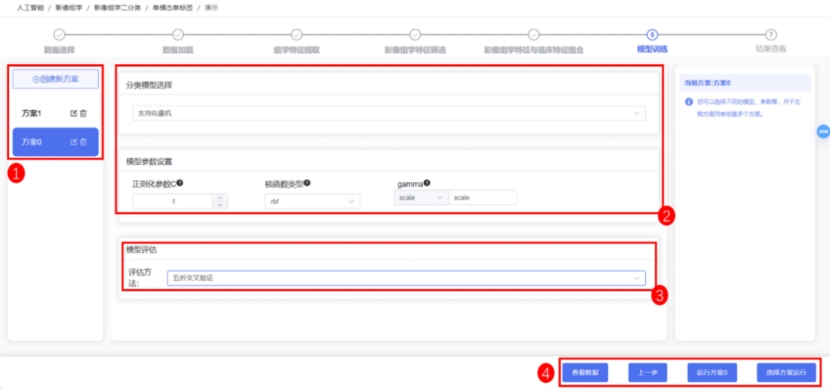
Task: Select the highlighted 方案0 scheme
Action: coord(56,142)
